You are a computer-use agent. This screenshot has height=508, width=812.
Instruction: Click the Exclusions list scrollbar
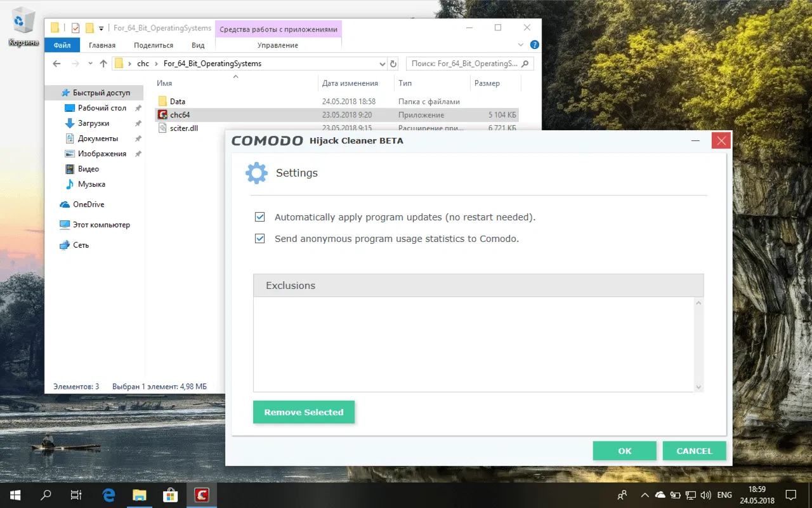pos(698,345)
